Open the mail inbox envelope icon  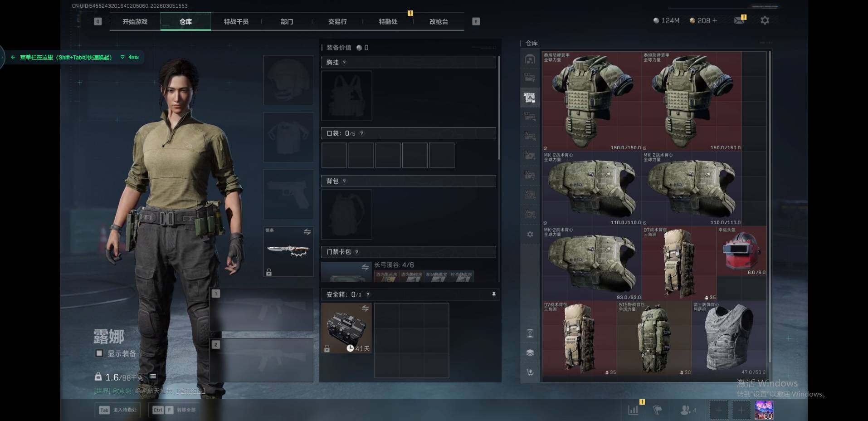(739, 21)
